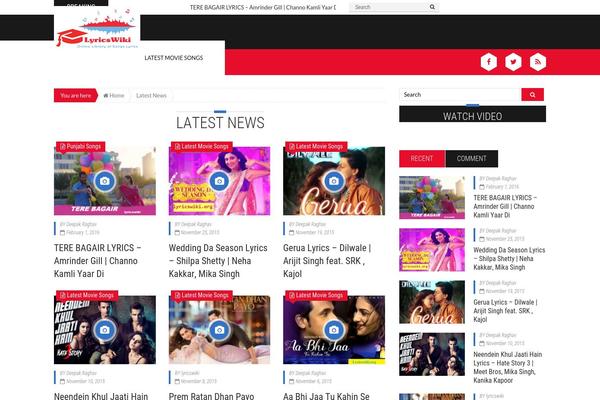600x400 pixels.
Task: Open sidebar Neendein Khul Jaati Hain Lyrics link
Action: (508, 367)
